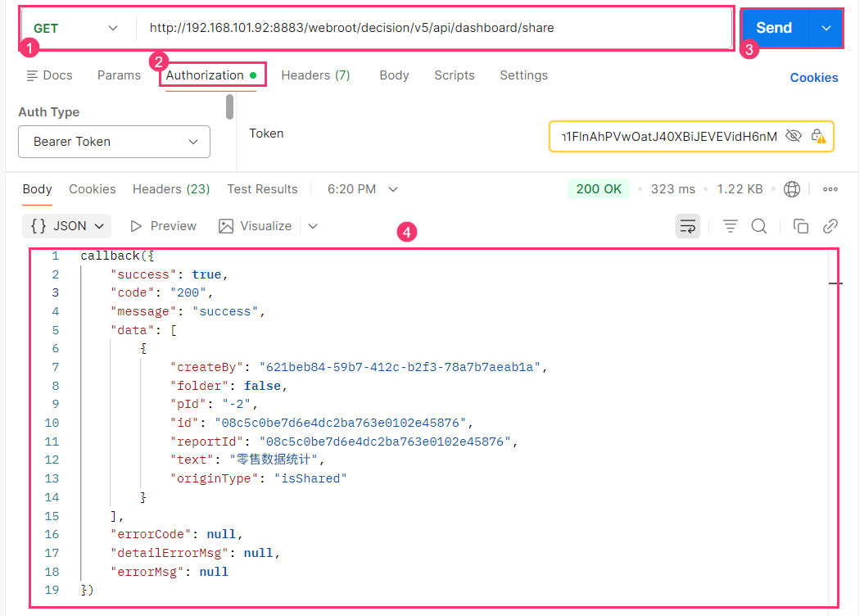Image resolution: width=864 pixels, height=616 pixels.
Task: Expand the 6:20 PM history dropdown
Action: 362,189
